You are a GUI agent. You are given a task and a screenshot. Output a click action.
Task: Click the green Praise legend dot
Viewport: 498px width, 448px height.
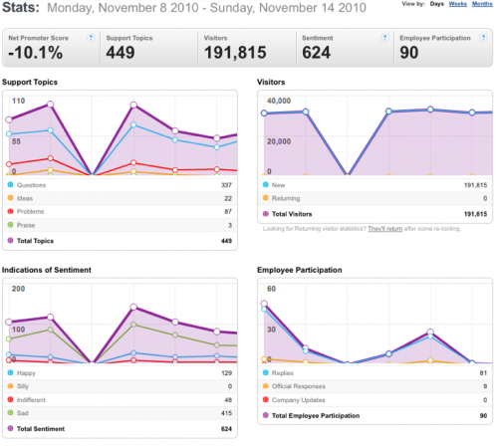tap(10, 225)
